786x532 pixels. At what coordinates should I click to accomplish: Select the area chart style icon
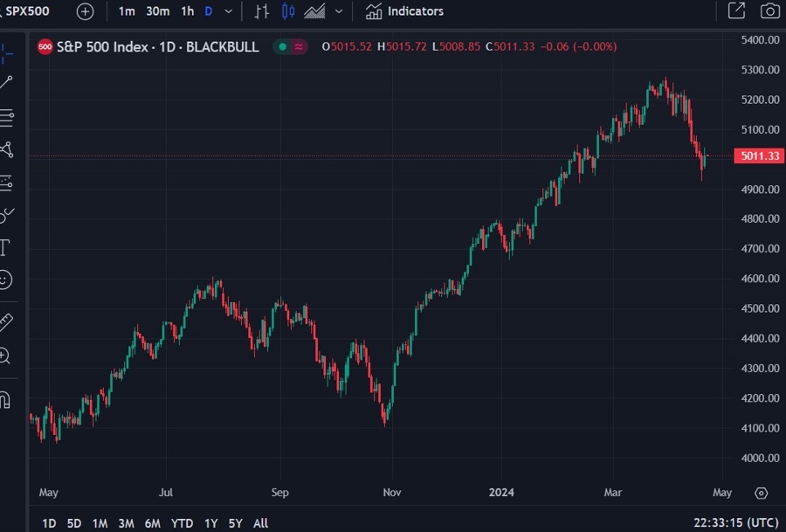[314, 11]
